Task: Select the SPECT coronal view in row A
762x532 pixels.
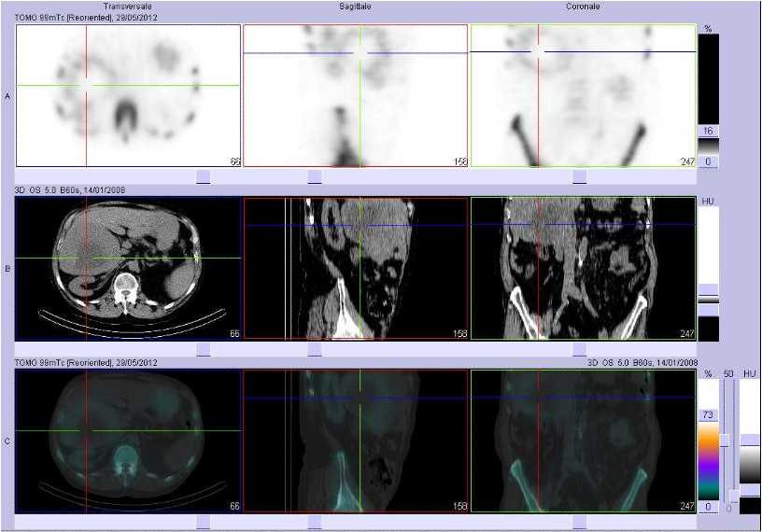Action: tap(583, 96)
